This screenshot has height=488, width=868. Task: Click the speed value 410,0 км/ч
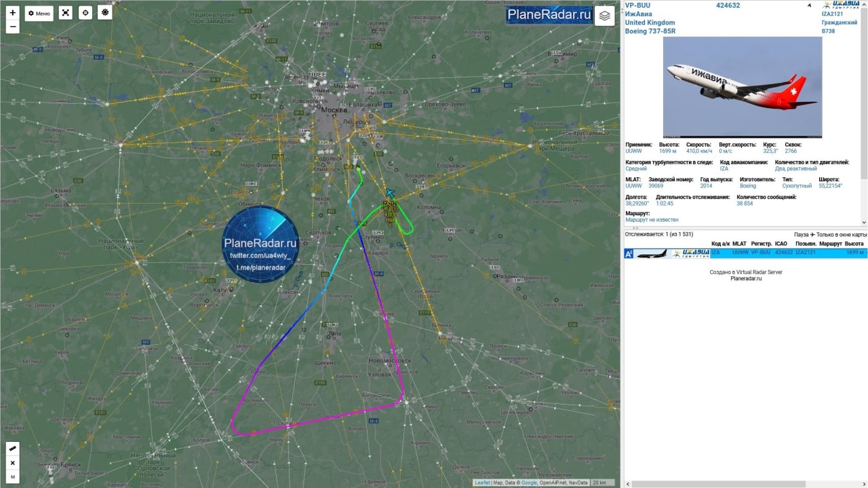[x=699, y=151]
